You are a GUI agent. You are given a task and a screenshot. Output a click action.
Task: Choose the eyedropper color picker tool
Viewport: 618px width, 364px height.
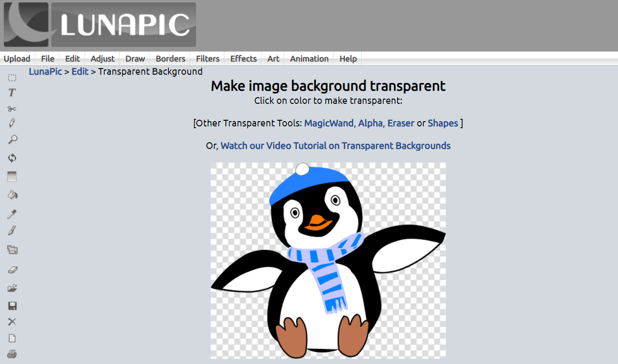click(x=12, y=214)
